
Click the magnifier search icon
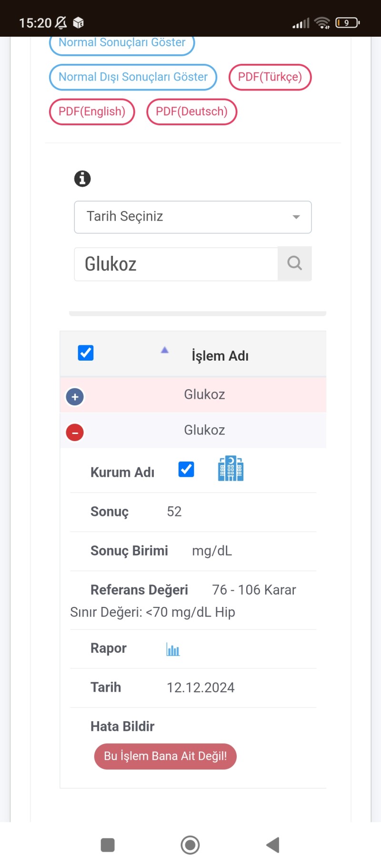coord(295,263)
